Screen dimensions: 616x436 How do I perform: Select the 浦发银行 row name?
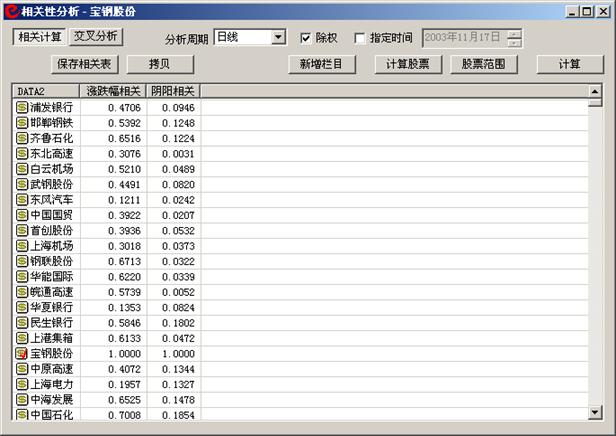click(51, 107)
